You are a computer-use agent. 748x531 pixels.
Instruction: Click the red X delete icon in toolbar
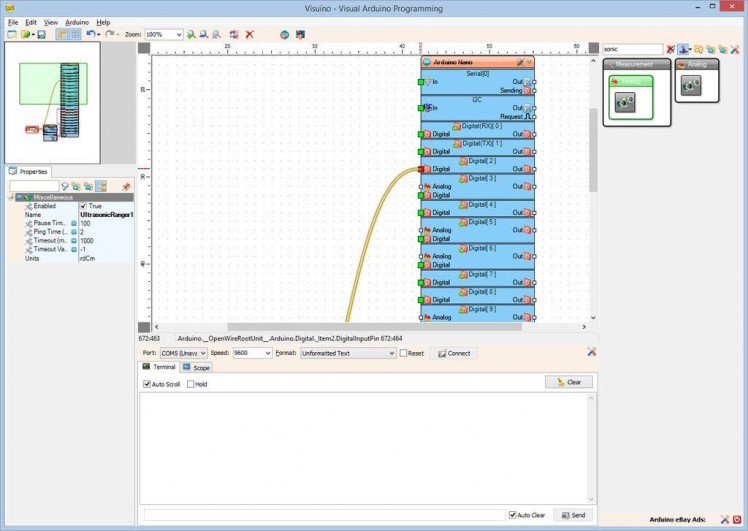tap(249, 34)
